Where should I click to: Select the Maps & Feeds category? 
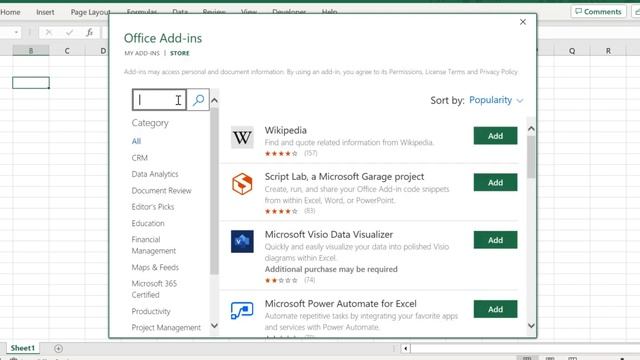[155, 267]
